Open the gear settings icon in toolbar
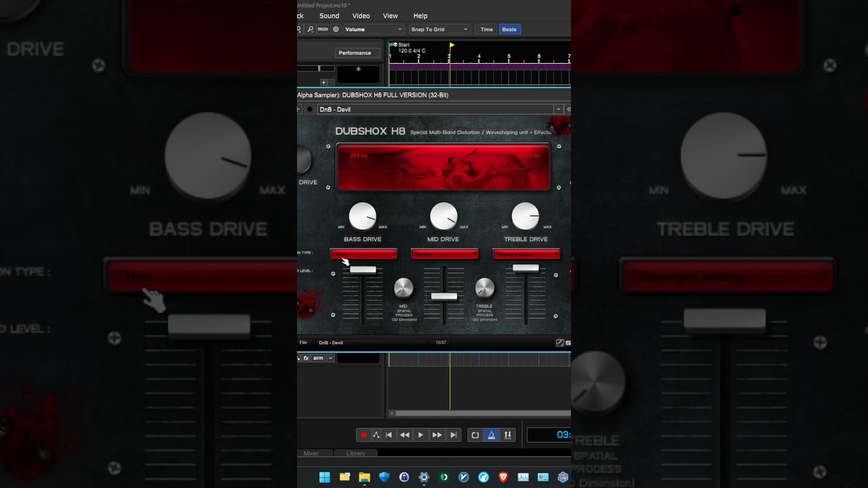Screen dimensions: 868x488 (336, 29)
